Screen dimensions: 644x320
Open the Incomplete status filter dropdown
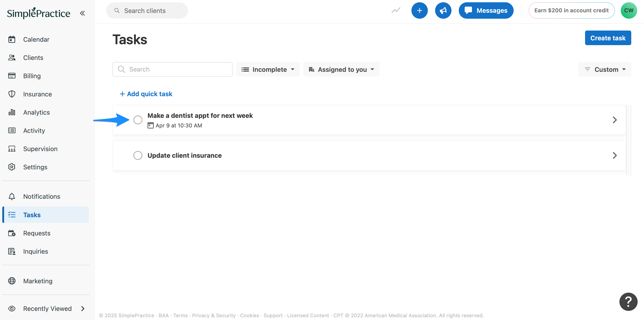tap(268, 69)
